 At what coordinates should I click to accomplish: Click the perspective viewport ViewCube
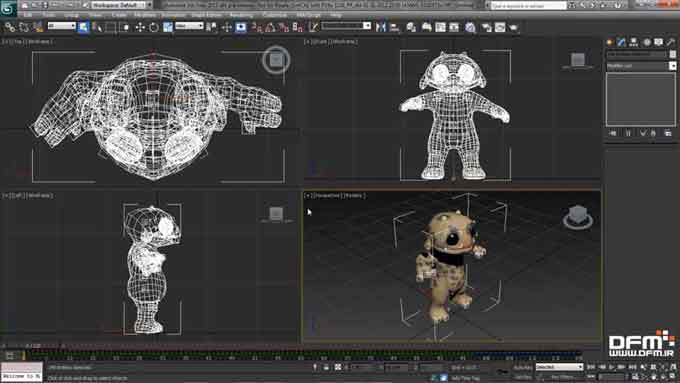(578, 217)
